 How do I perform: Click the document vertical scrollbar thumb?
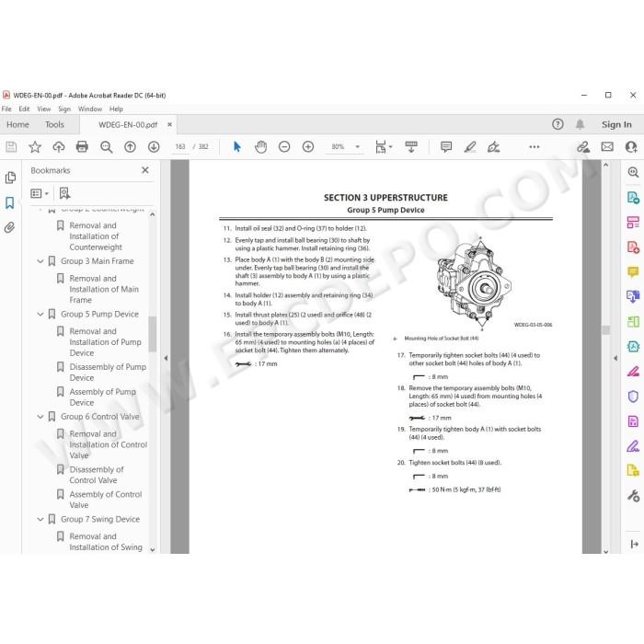[605, 329]
